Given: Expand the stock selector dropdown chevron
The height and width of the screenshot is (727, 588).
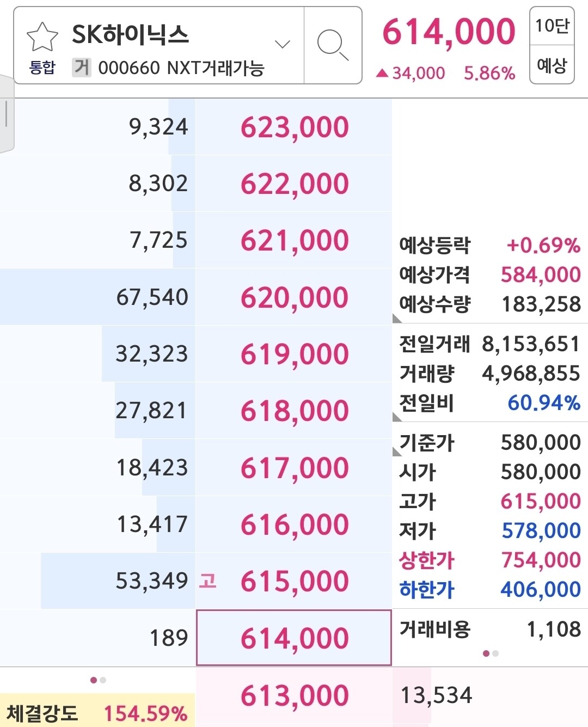Looking at the screenshot, I should pyautogui.click(x=283, y=44).
